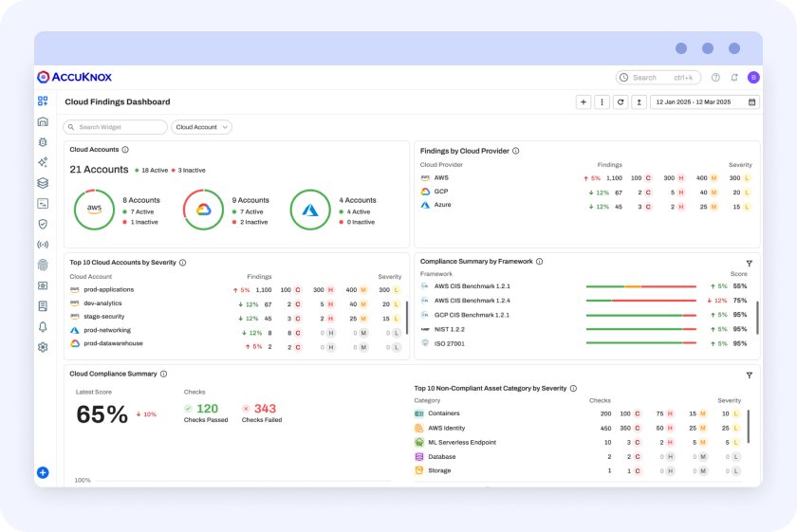Click the user avatar B in header
The image size is (797, 532).
coord(753,78)
